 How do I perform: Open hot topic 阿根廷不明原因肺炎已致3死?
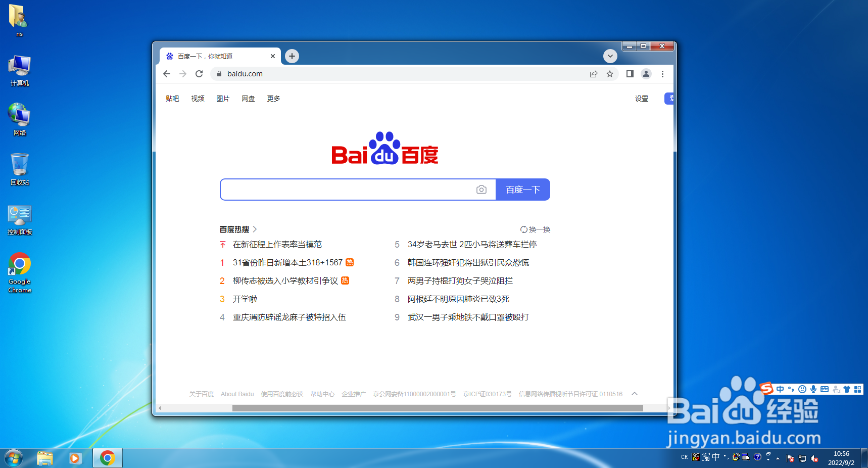tap(459, 299)
